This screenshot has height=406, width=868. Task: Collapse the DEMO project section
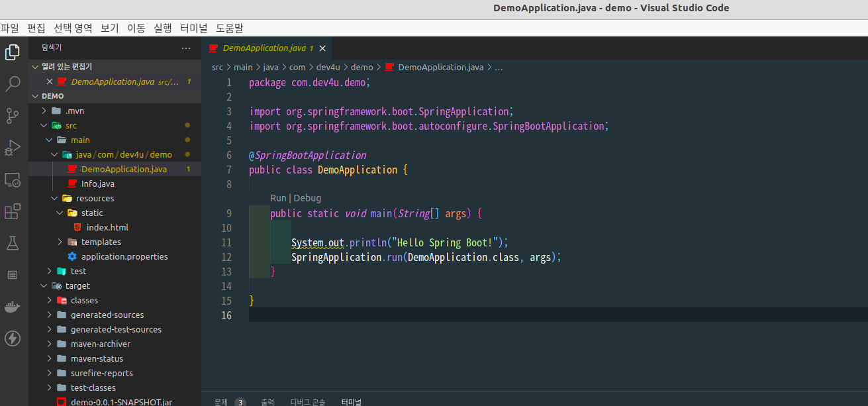tap(34, 96)
